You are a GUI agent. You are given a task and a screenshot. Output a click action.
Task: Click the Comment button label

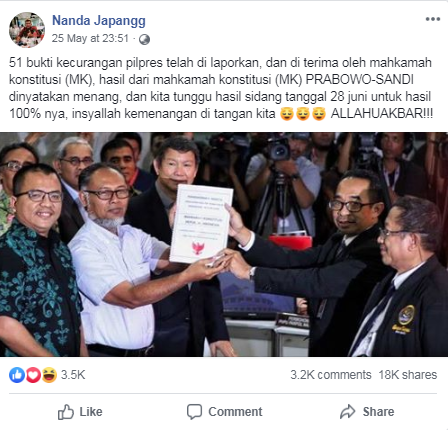[x=235, y=412]
